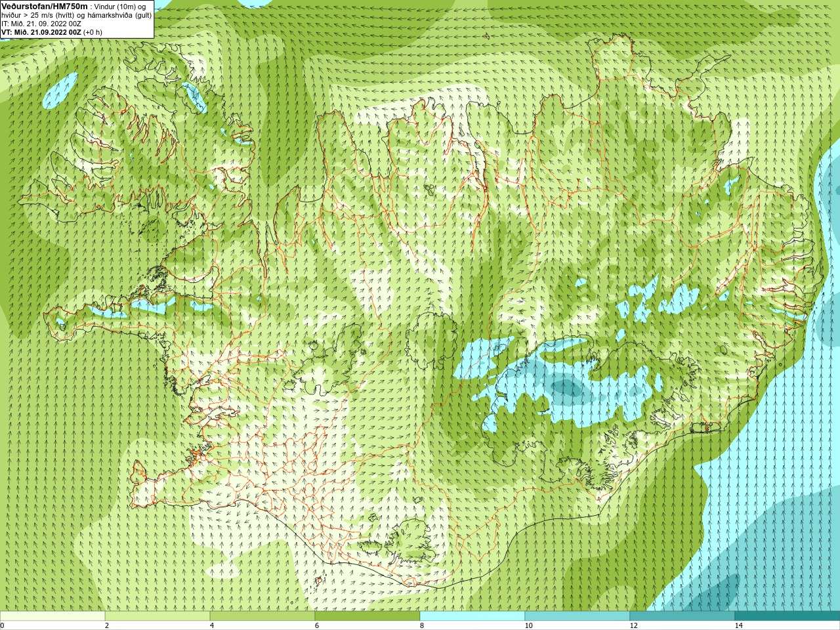This screenshot has width=840, height=630.
Task: Click the legend label "4"
Action: 212,625
